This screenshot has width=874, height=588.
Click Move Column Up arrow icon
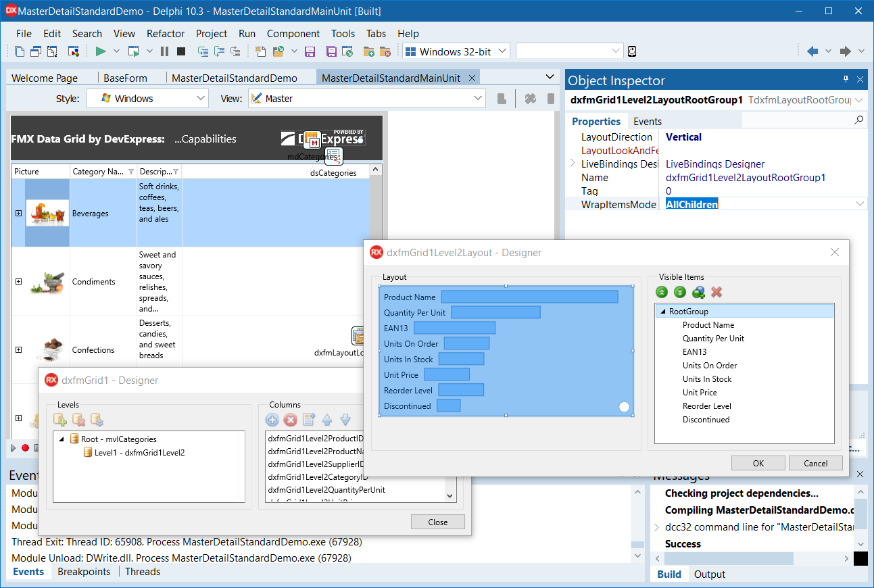(327, 420)
